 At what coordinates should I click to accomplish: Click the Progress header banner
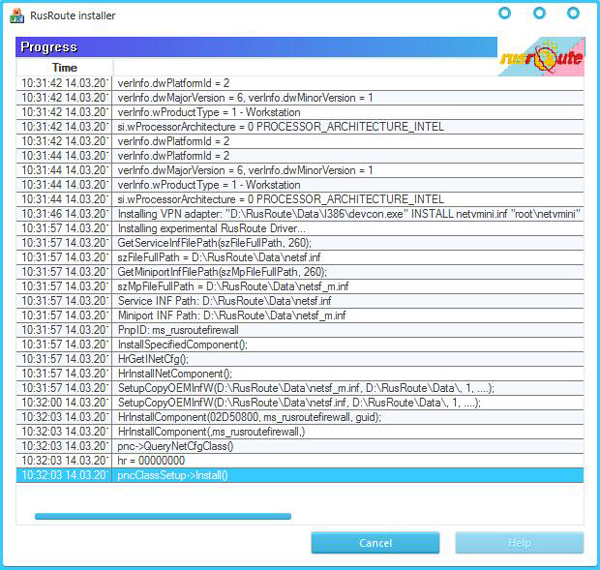pos(256,47)
